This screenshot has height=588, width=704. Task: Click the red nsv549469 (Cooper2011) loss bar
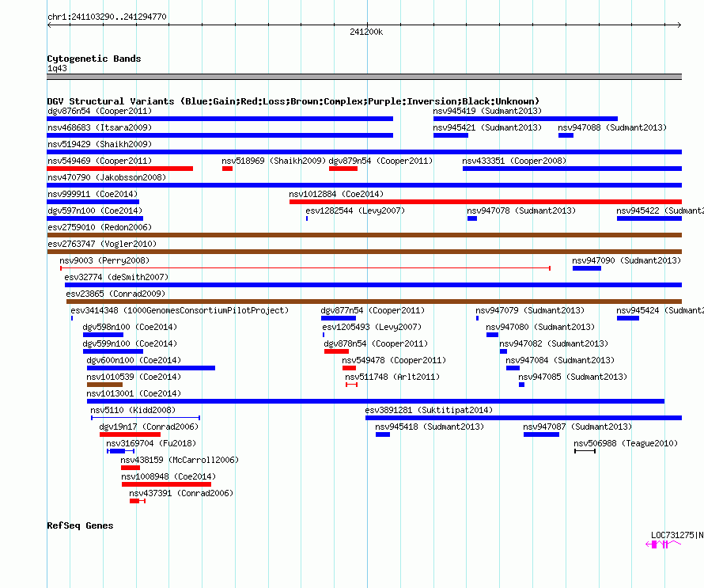[120, 169]
